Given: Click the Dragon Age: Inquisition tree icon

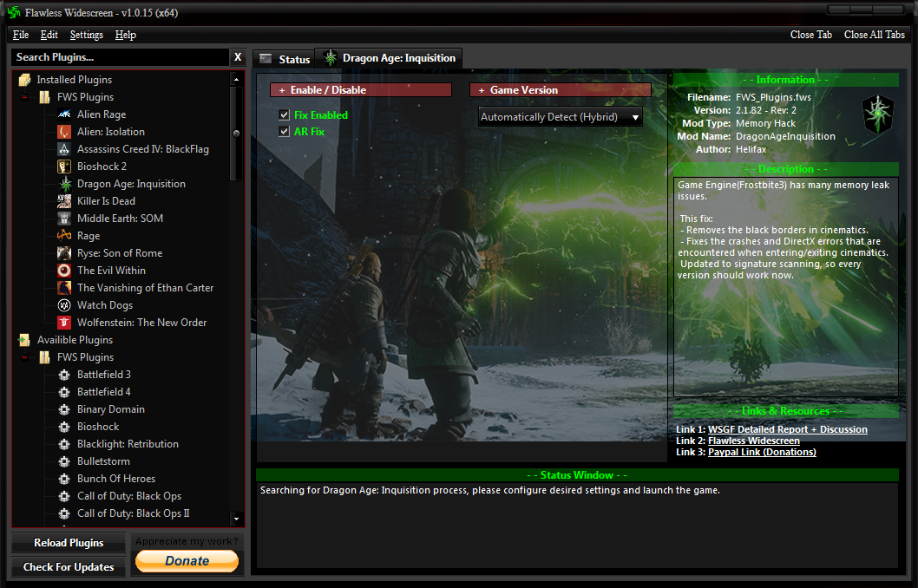Looking at the screenshot, I should (65, 184).
